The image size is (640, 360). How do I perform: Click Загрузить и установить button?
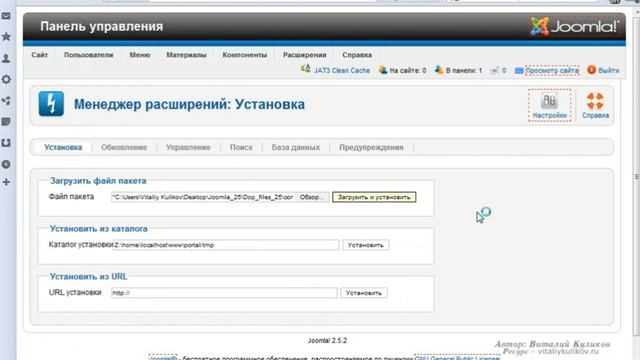(374, 197)
